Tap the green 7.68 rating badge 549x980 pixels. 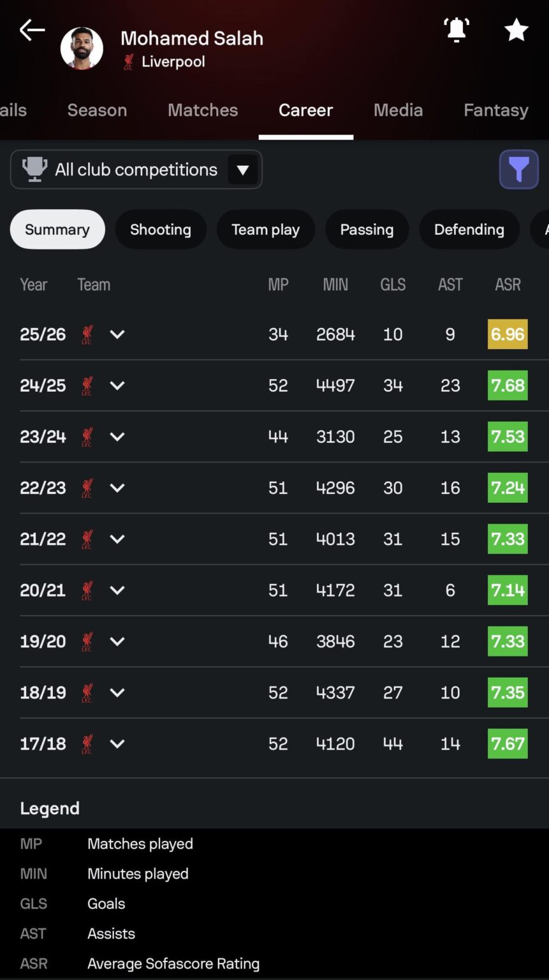pyautogui.click(x=508, y=385)
